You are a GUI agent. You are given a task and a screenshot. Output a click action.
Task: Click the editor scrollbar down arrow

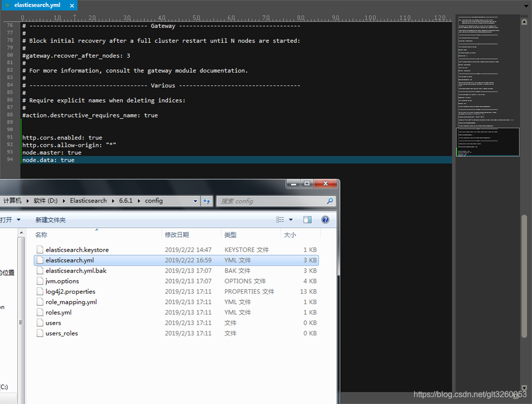click(x=524, y=388)
